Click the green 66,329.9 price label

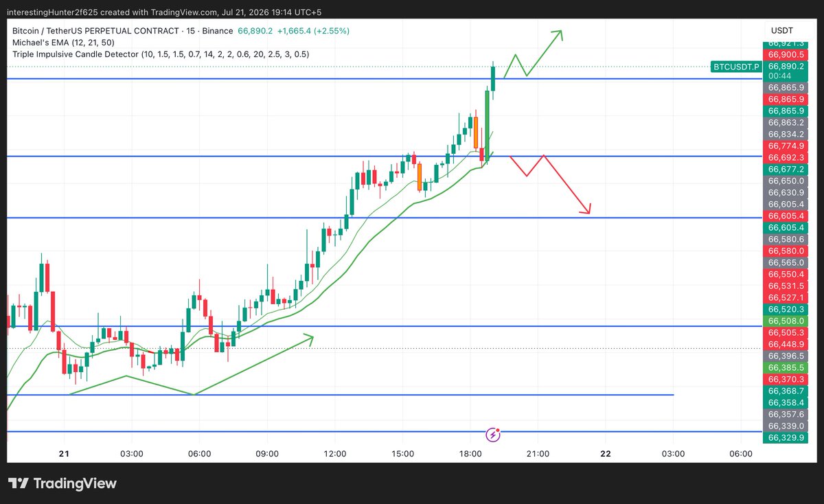coord(786,437)
